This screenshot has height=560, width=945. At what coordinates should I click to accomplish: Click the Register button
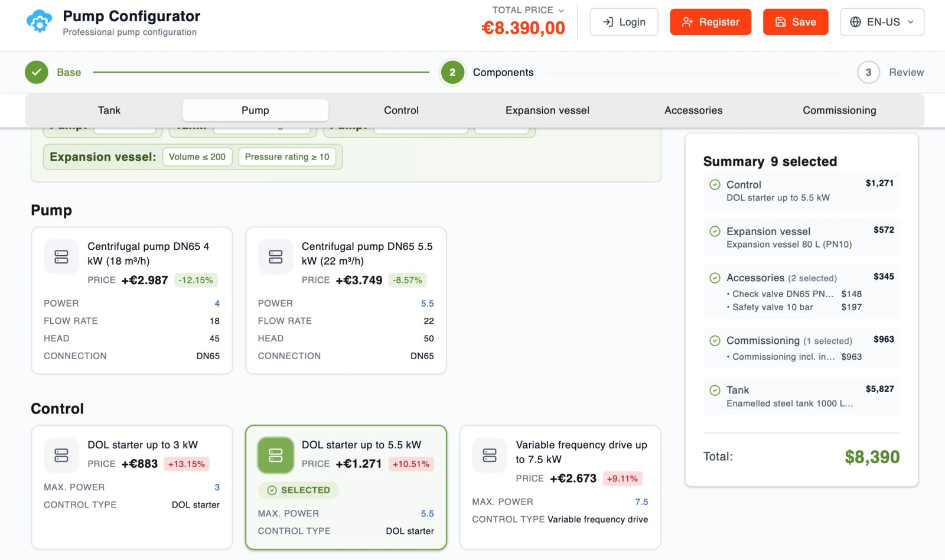click(x=711, y=22)
